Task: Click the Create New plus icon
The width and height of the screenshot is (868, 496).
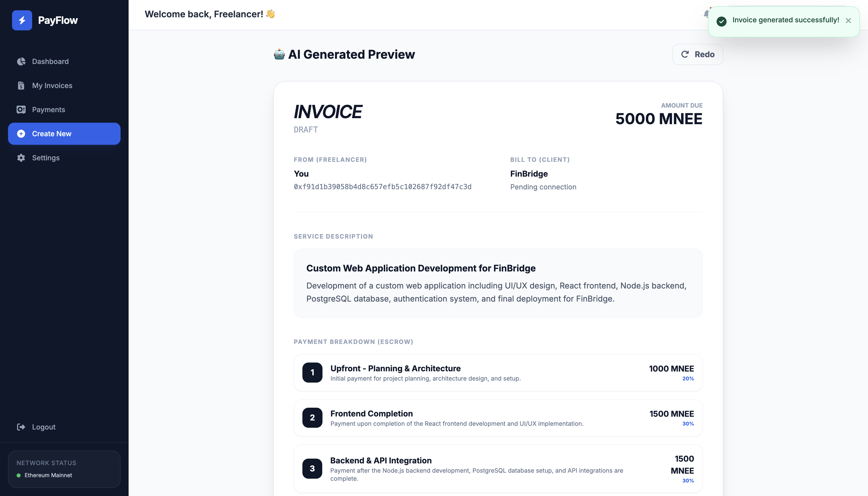Action: tap(21, 134)
